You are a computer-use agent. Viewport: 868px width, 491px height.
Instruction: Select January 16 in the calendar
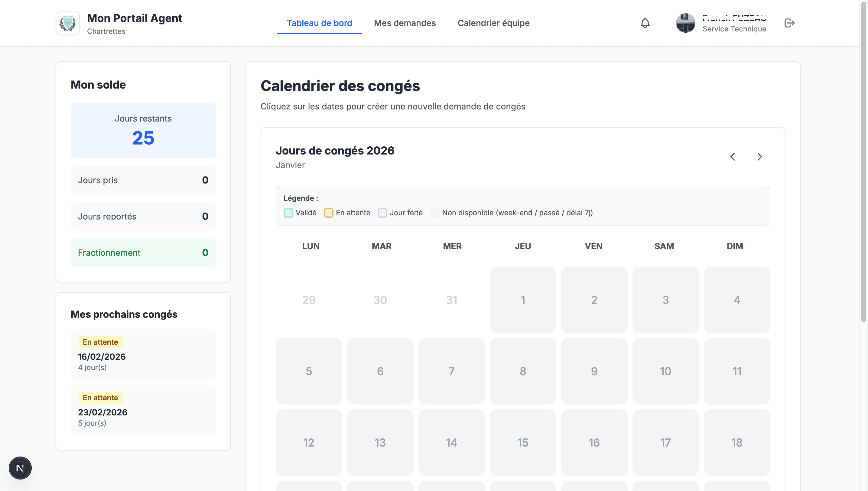[x=594, y=442]
